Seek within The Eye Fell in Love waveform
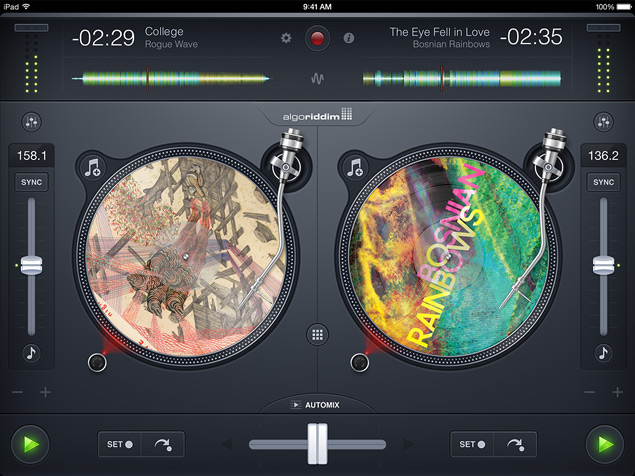635x476 pixels. (x=462, y=78)
